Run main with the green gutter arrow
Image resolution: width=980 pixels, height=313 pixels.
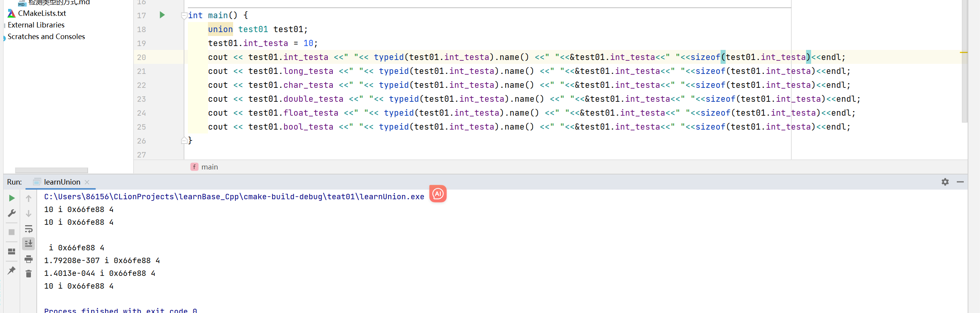162,15
